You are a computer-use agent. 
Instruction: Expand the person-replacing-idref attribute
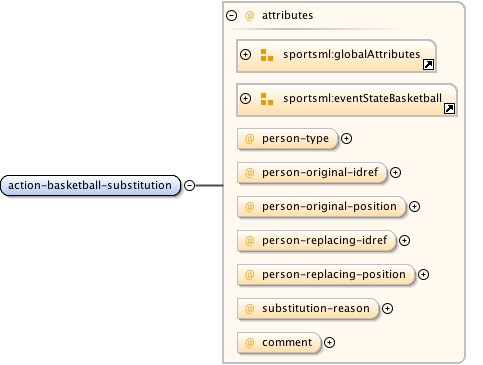point(404,241)
